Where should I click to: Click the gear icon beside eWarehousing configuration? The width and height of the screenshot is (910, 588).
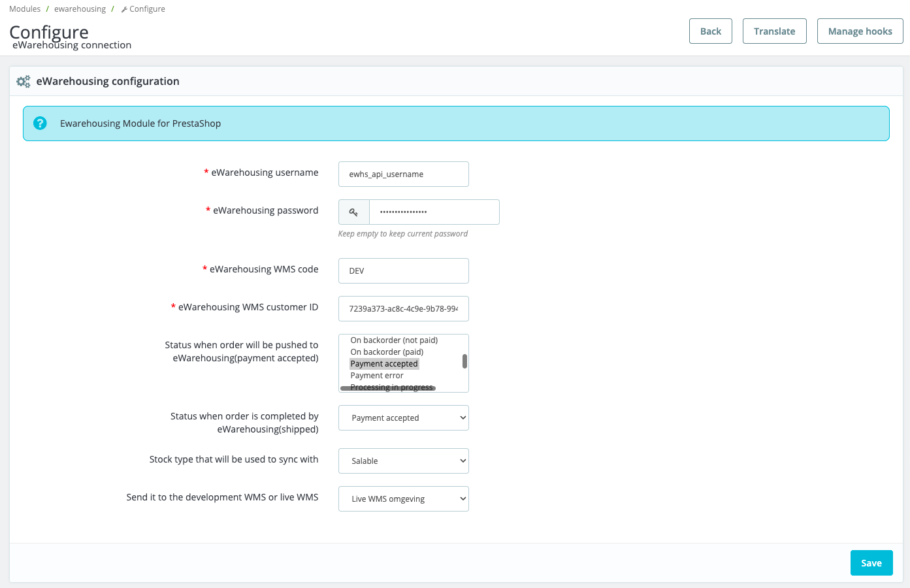[23, 81]
